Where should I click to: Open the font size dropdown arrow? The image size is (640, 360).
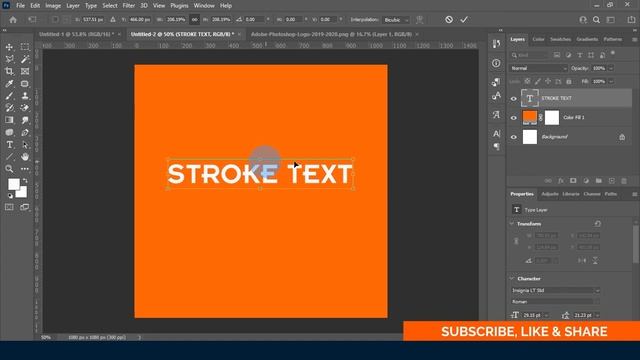546,315
